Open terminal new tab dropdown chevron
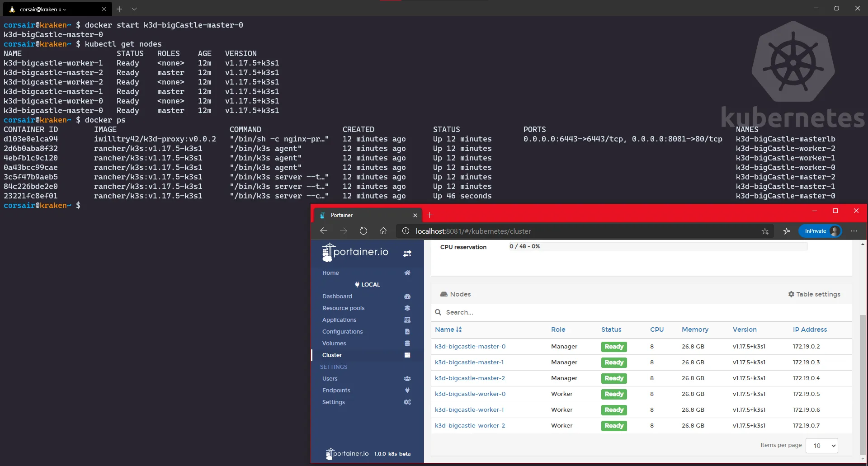 point(134,9)
